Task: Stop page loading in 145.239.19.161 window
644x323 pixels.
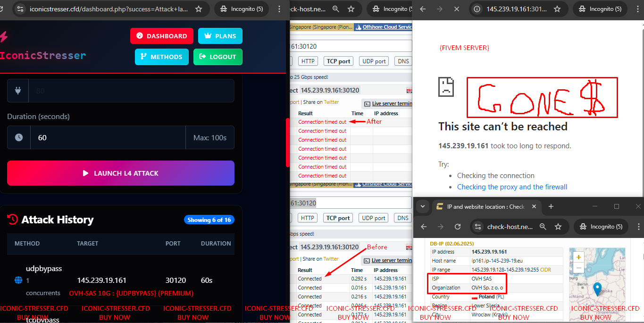Action: point(456,9)
